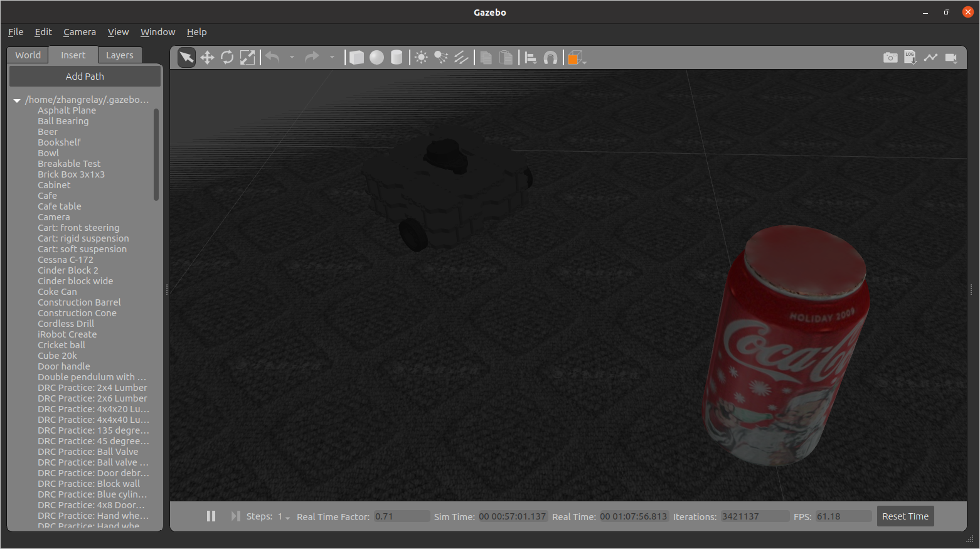Open the Camera menu
The height and width of the screenshot is (549, 980).
[80, 32]
